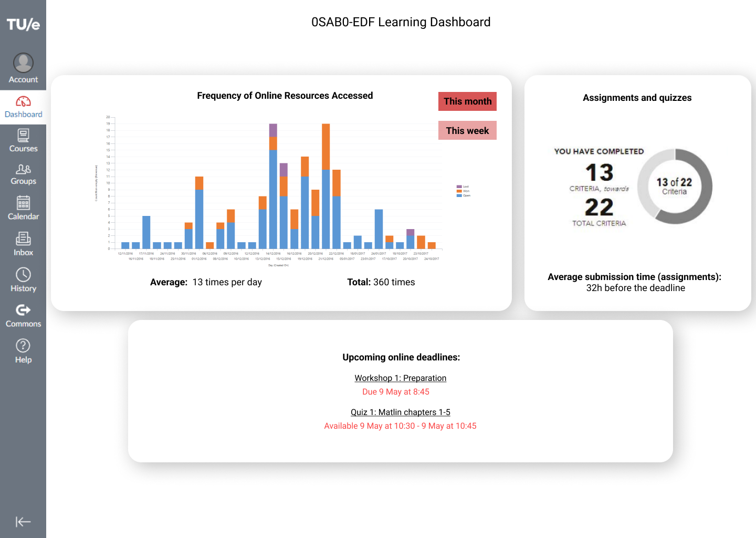Collapse the sidebar navigation with arrow
The width and height of the screenshot is (756, 538).
[23, 522]
